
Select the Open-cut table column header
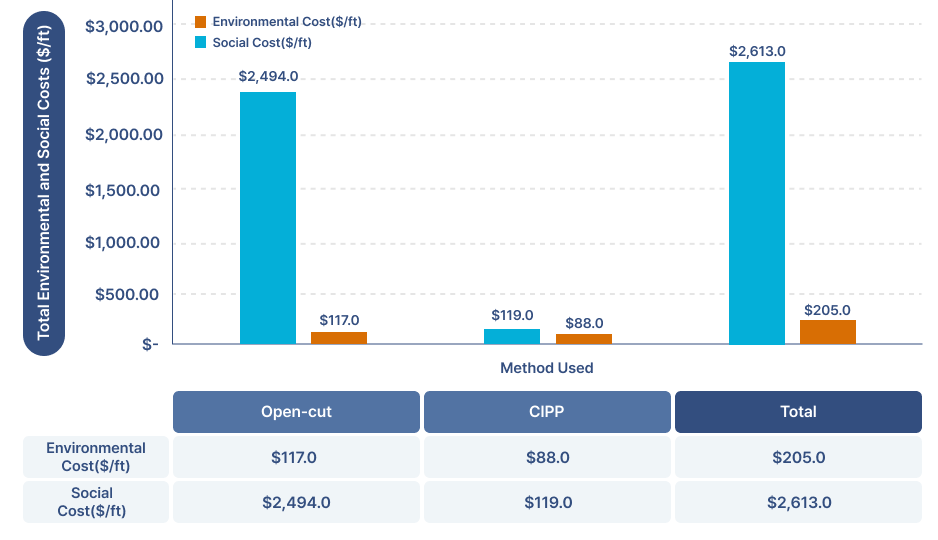click(296, 412)
